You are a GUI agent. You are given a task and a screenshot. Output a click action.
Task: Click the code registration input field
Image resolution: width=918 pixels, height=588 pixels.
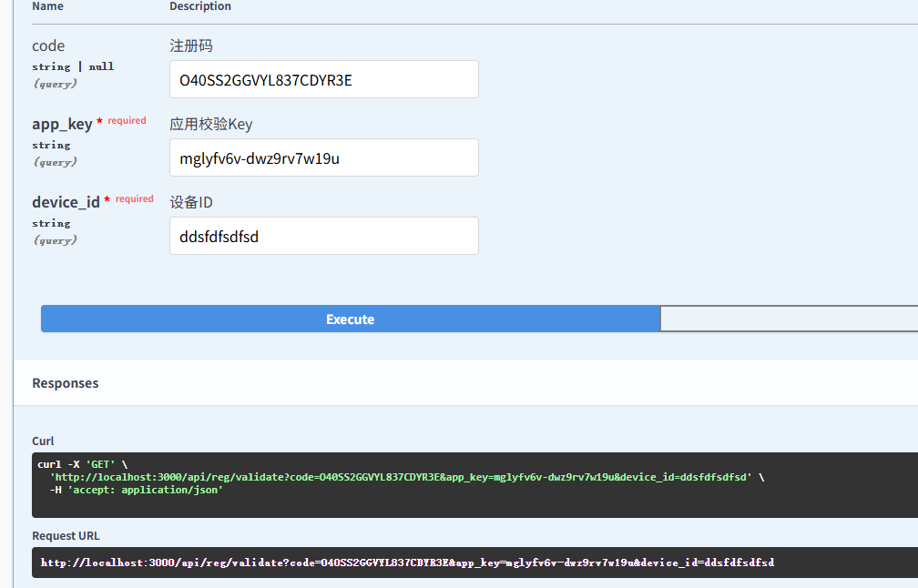pyautogui.click(x=323, y=80)
